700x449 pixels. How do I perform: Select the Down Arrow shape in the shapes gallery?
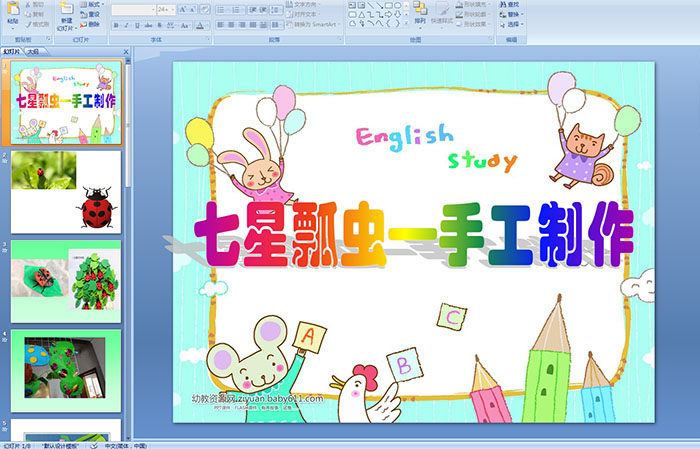tap(398, 14)
